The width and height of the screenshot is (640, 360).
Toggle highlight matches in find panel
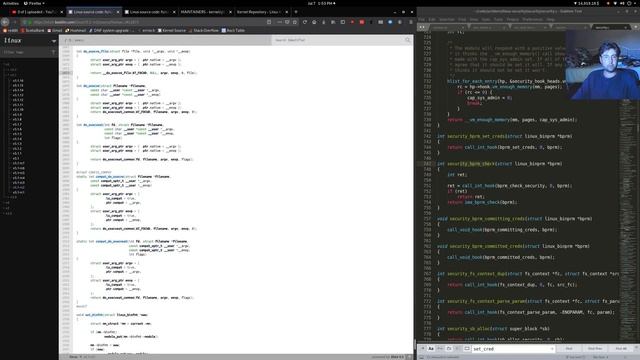tap(467, 349)
